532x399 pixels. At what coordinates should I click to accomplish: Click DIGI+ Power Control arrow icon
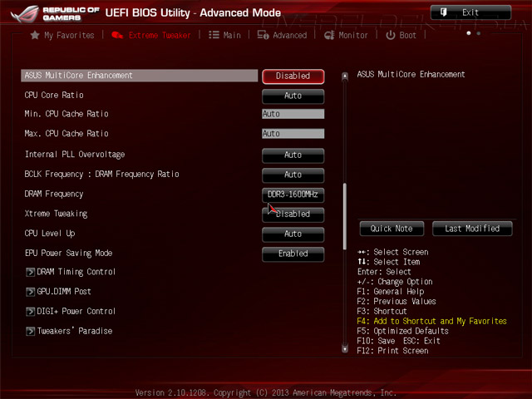click(x=30, y=312)
